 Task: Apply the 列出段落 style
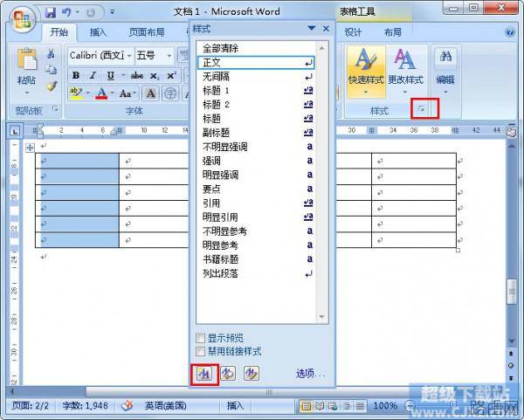pos(256,273)
